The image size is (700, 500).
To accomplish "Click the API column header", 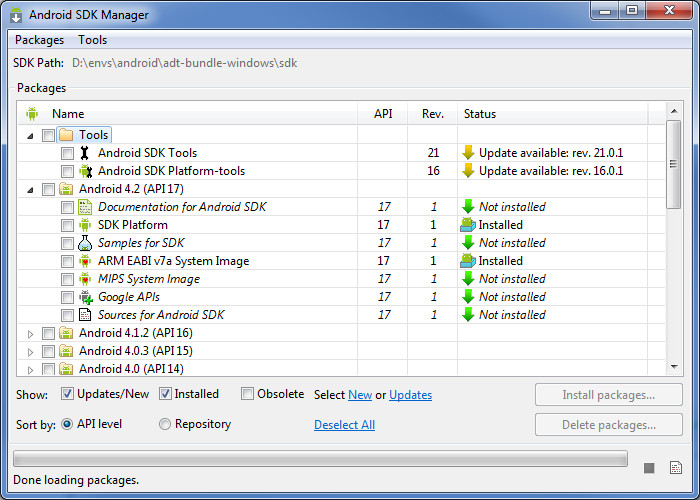I will click(x=383, y=113).
